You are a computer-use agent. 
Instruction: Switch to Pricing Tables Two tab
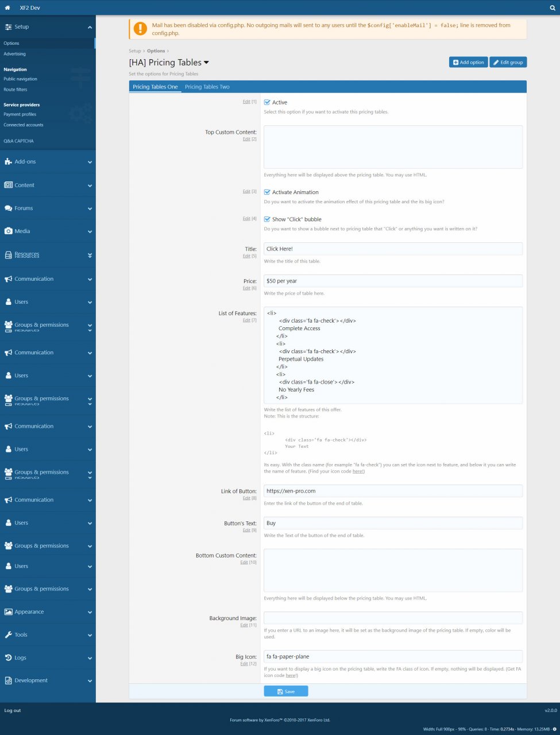(207, 87)
